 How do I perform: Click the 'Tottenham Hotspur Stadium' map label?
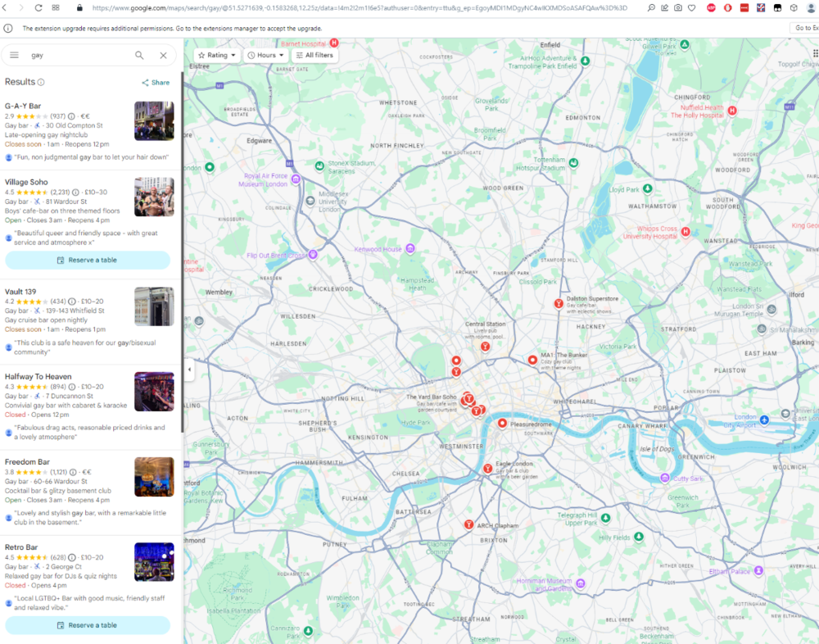coord(541,164)
